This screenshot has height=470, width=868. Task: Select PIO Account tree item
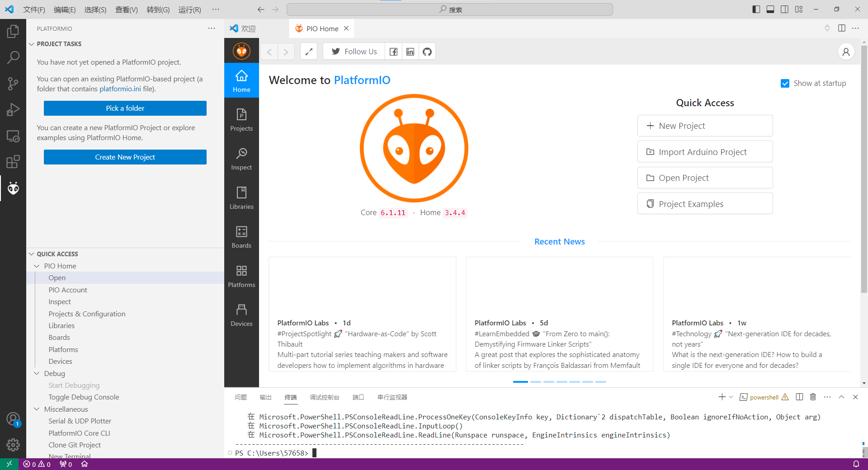click(68, 290)
